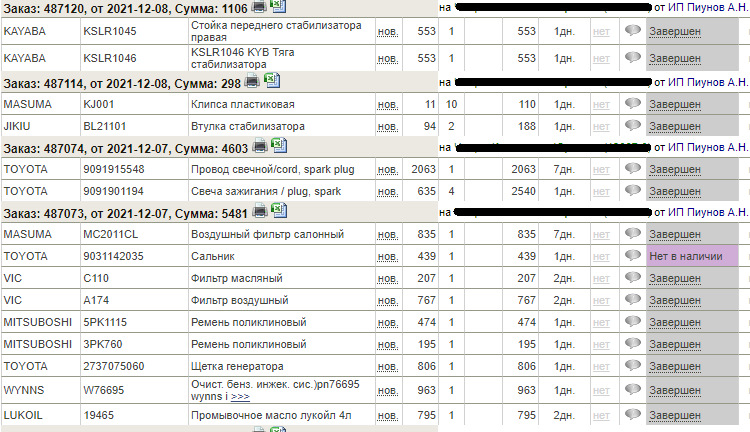Click ИП Пиунов А.Н. in order 487073

pos(708,212)
